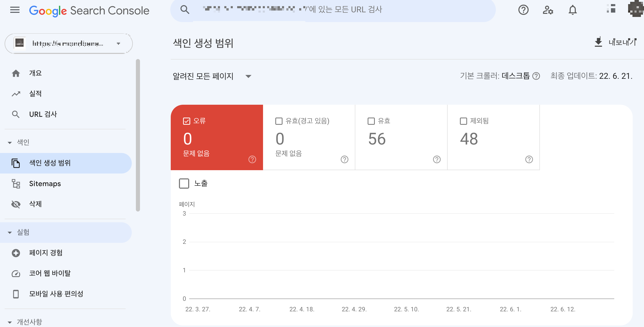644x327 pixels.
Task: Enable the 노출 checkbox
Action: tap(184, 184)
